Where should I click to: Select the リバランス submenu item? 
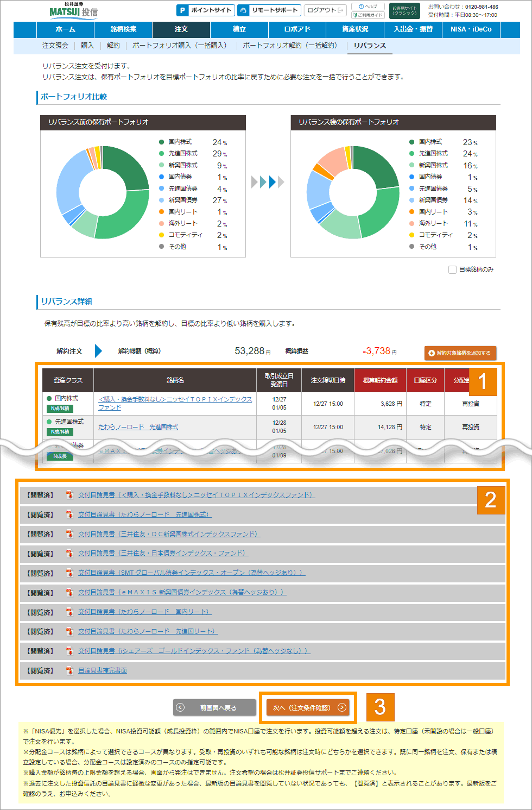pyautogui.click(x=370, y=46)
